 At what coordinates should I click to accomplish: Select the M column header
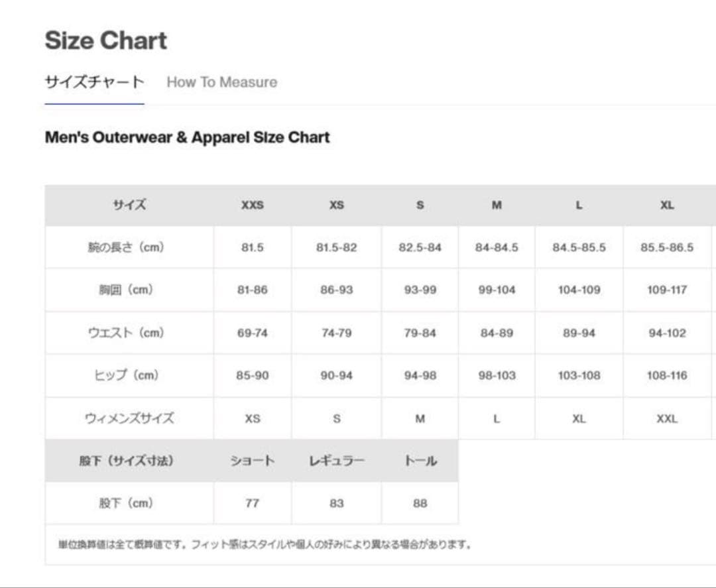[496, 206]
